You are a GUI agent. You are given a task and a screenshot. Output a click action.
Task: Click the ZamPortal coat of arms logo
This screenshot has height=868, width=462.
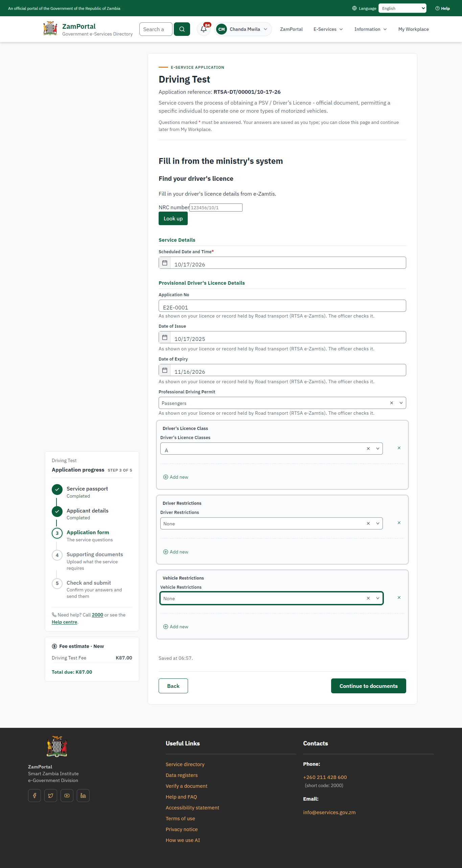click(50, 29)
